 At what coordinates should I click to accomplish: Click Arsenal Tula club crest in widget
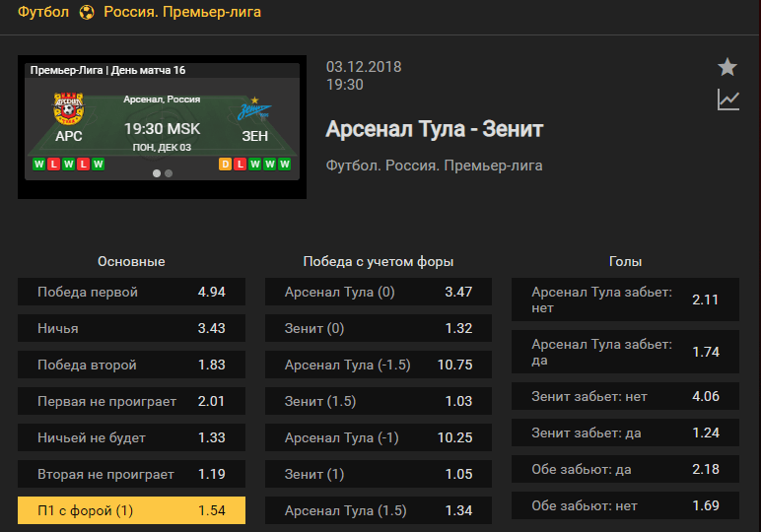[68, 108]
